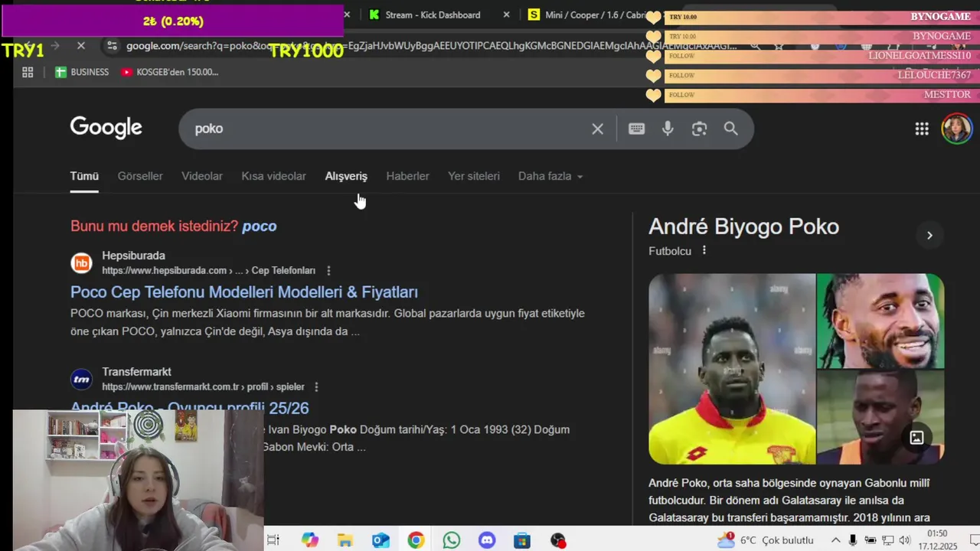Open three-dot menu next to Futbolcu
Screen dimensions: 980x551
coord(704,250)
